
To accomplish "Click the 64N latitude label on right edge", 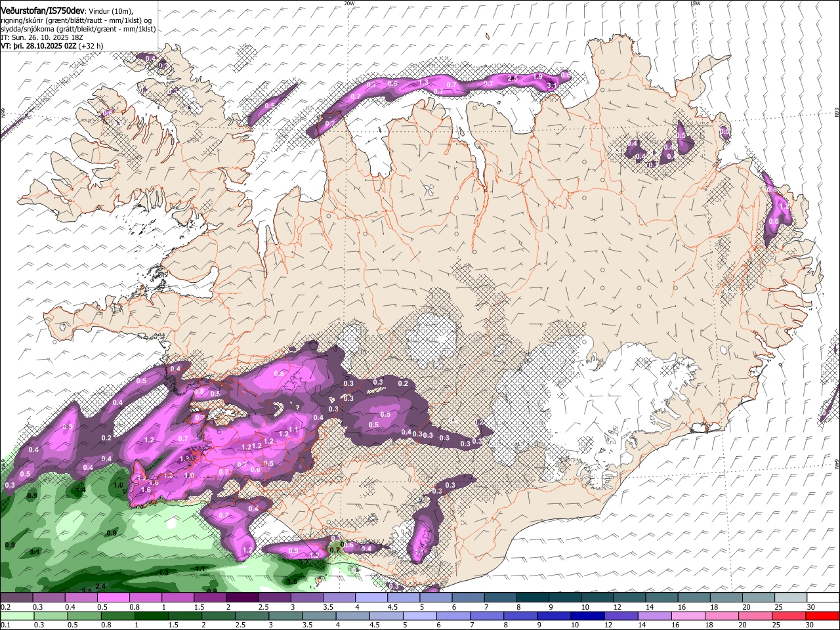I will 837,463.
